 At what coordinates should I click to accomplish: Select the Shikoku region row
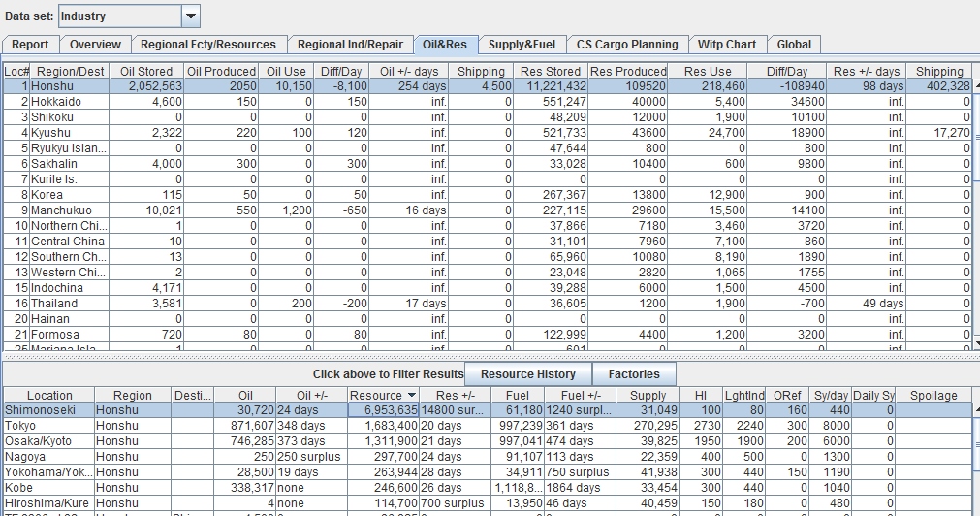(488, 117)
